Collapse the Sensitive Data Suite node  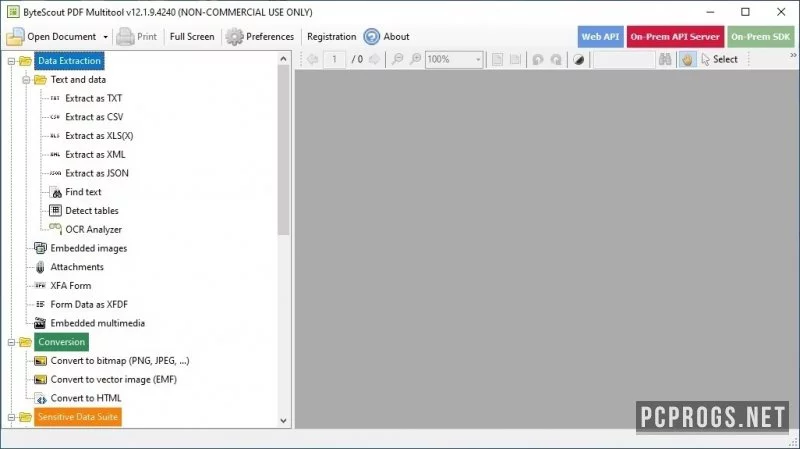pyautogui.click(x=11, y=417)
